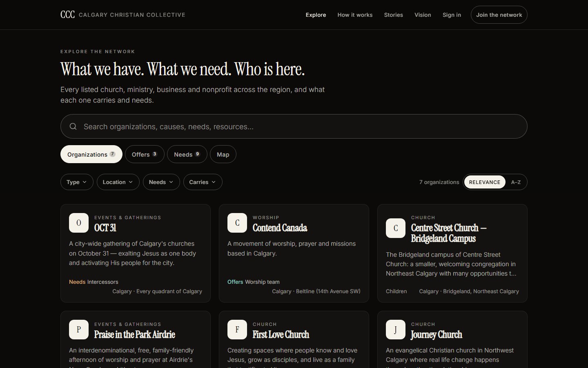The image size is (588, 368).
Task: Open the First Love Church title
Action: (281, 334)
